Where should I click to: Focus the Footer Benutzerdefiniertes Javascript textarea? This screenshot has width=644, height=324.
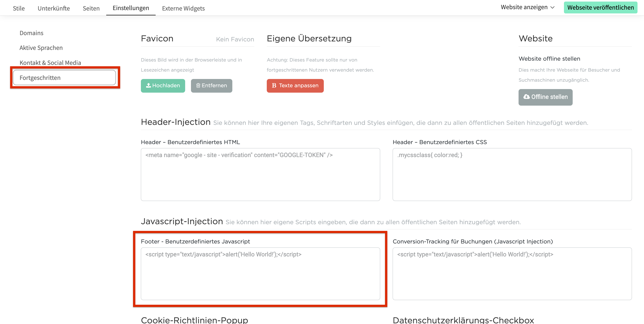260,274
